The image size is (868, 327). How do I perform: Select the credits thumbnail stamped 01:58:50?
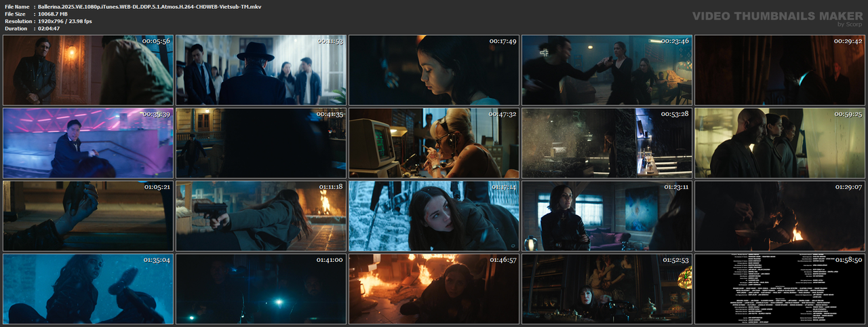click(780, 288)
